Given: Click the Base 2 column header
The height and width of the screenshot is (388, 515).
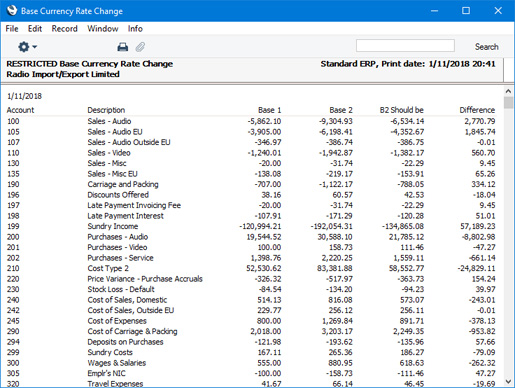Looking at the screenshot, I should click(341, 110).
